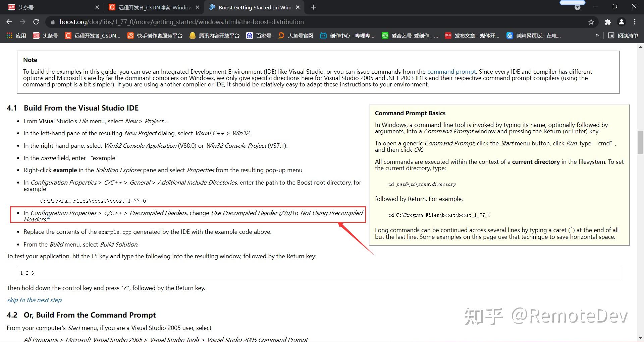Image resolution: width=644 pixels, height=342 pixels.
Task: Click the browser profile avatar icon
Action: pos(621,22)
